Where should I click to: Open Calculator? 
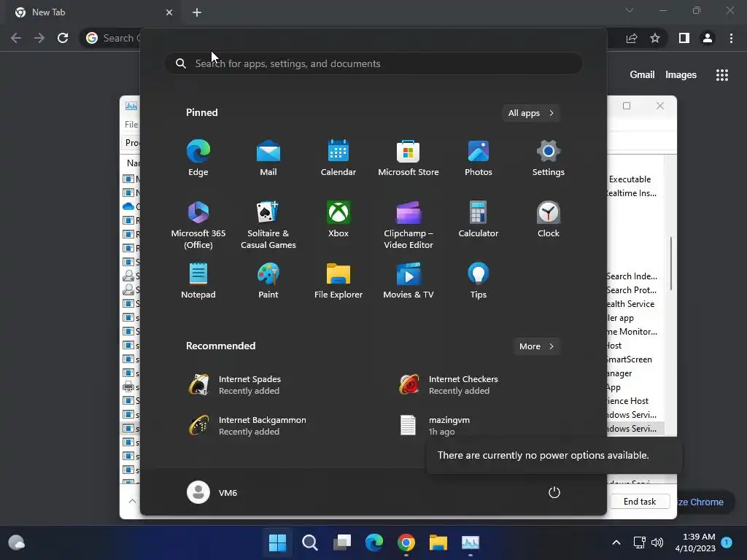[x=479, y=220]
